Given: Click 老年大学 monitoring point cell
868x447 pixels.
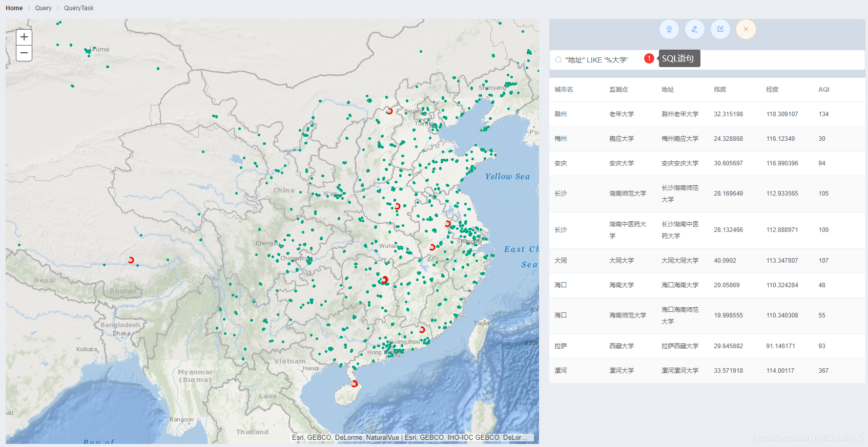Looking at the screenshot, I should [x=622, y=114].
